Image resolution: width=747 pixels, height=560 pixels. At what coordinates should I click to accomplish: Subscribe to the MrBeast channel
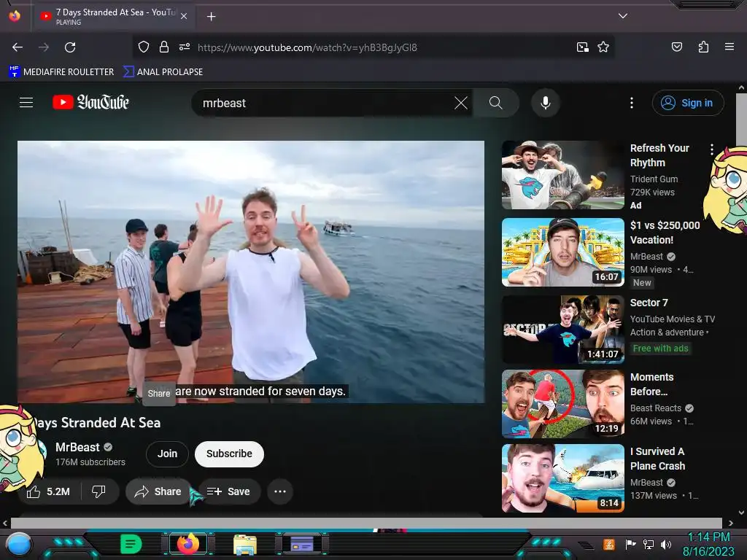(x=229, y=454)
